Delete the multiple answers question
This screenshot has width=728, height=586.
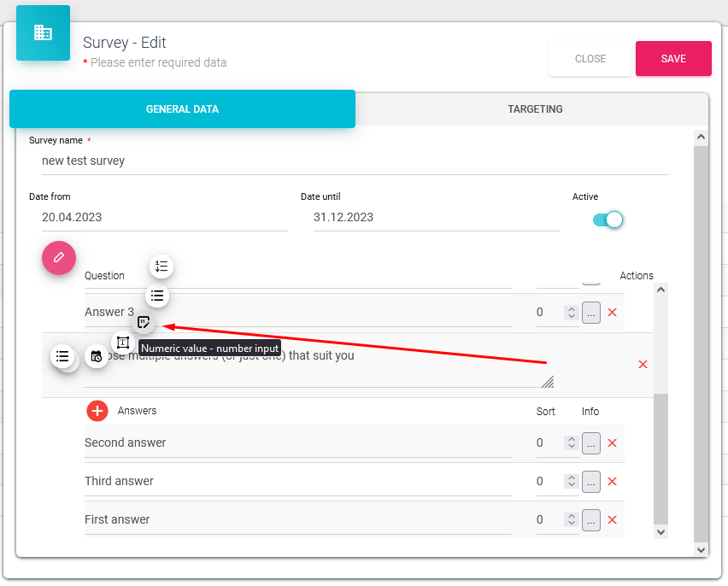pos(643,365)
